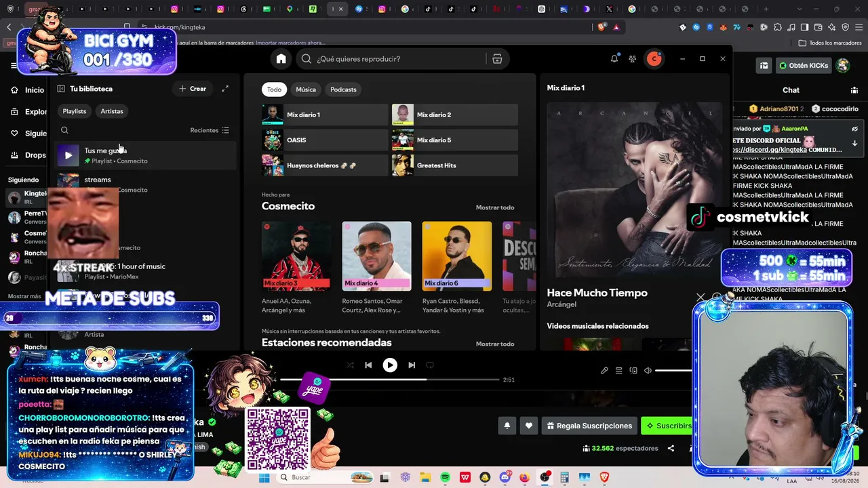Open the OASIS shortcut tile

tap(325, 140)
